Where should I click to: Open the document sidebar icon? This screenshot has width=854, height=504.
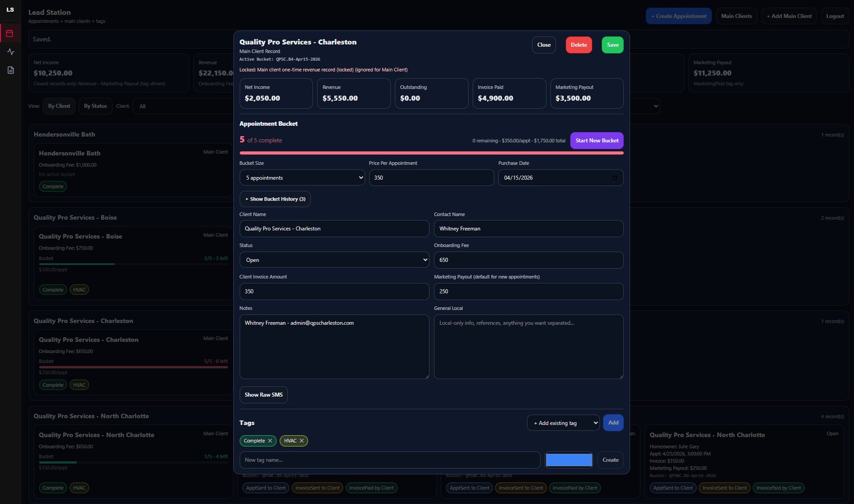10,70
